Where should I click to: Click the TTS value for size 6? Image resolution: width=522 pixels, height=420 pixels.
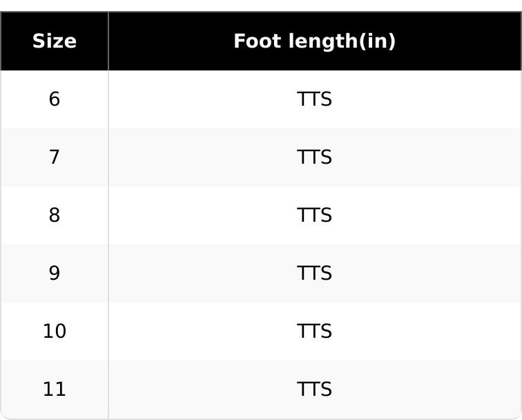(x=314, y=99)
